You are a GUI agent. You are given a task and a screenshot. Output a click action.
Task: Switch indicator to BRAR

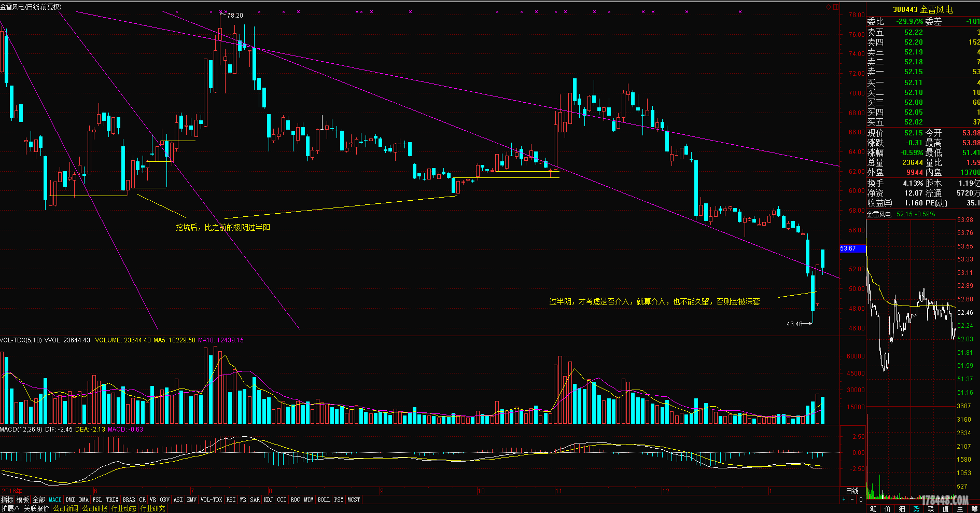pyautogui.click(x=129, y=500)
